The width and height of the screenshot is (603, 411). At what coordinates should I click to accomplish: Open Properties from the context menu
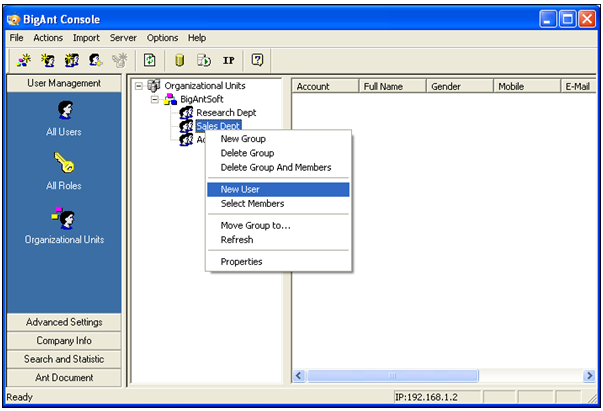tap(278, 261)
